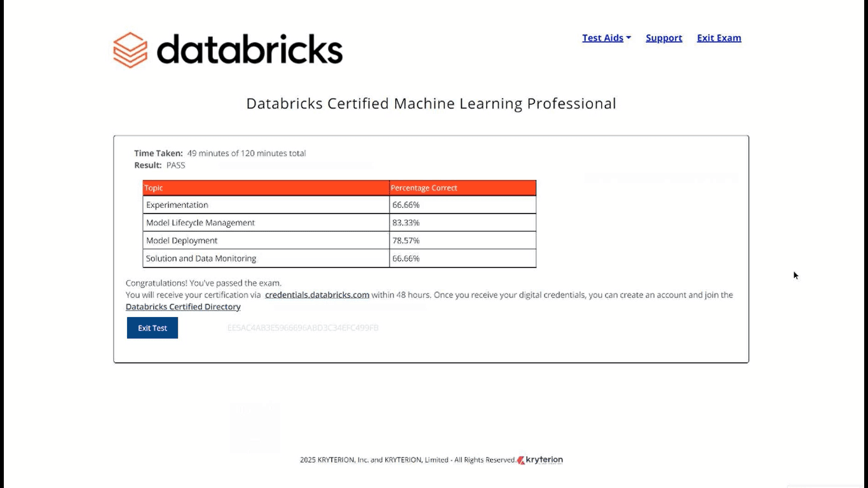
Task: Open the Support link
Action: tap(663, 38)
